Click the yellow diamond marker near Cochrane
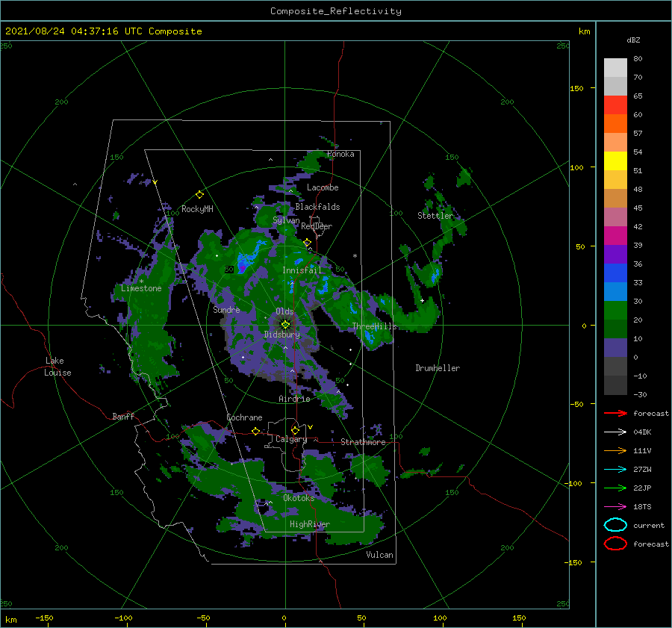The height and width of the screenshot is (628, 672). [x=255, y=431]
